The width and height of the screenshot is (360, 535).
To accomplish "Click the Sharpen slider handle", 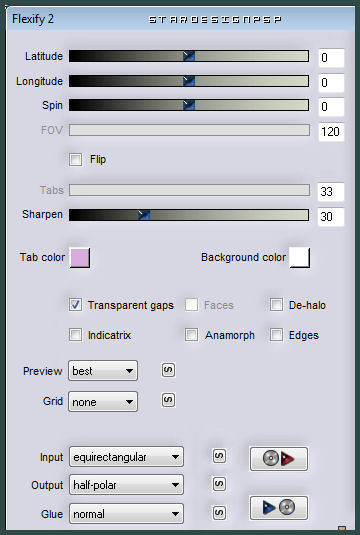I will (144, 215).
